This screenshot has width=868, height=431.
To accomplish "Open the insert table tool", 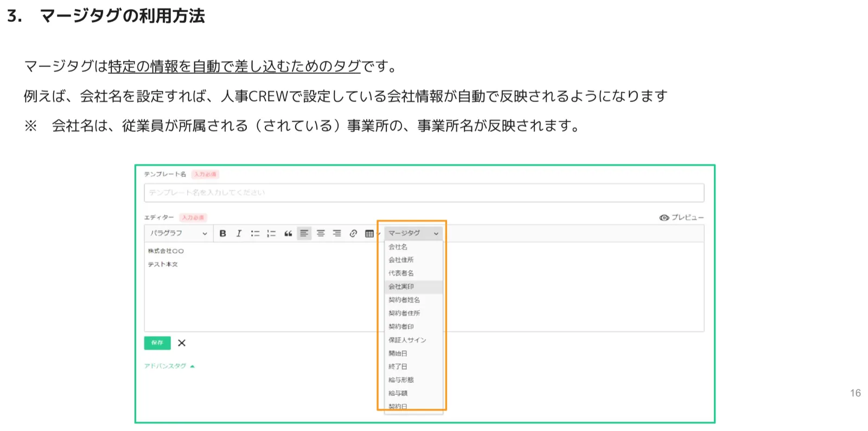I will click(370, 233).
